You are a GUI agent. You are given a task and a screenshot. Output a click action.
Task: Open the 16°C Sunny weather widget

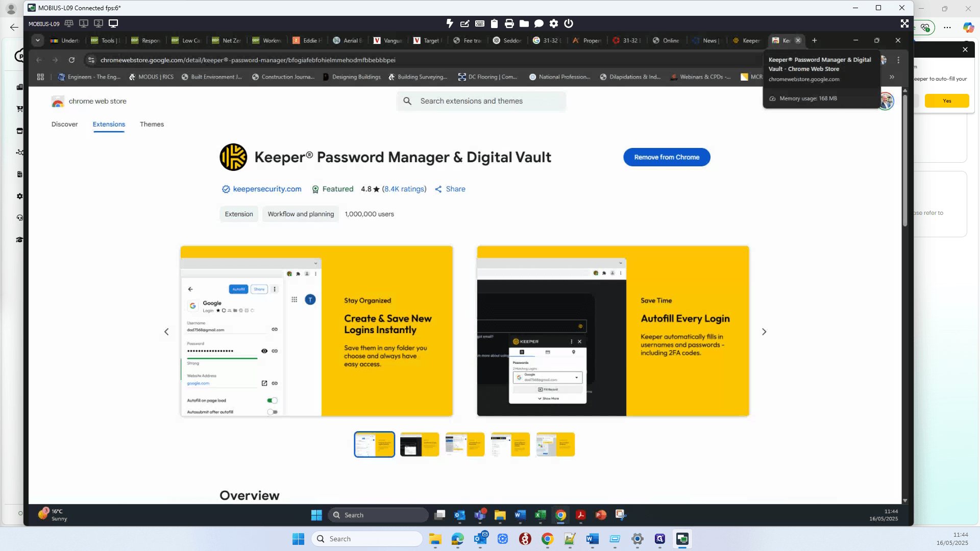[x=53, y=515]
